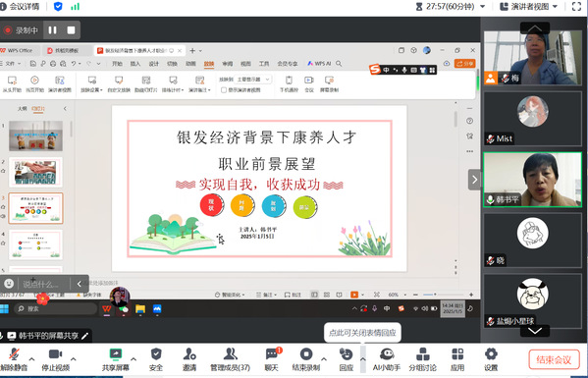Expand the arrow next to 回应

(363, 359)
